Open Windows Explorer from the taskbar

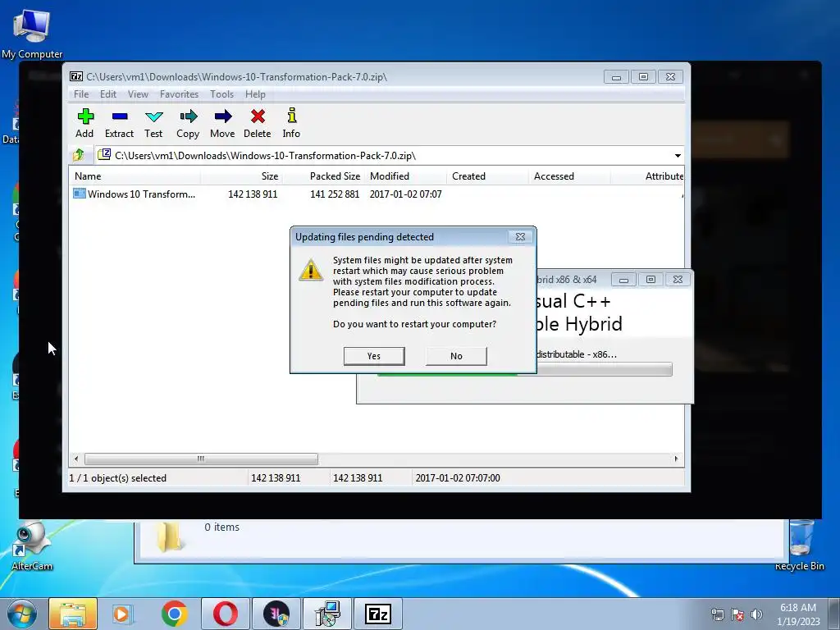[73, 614]
